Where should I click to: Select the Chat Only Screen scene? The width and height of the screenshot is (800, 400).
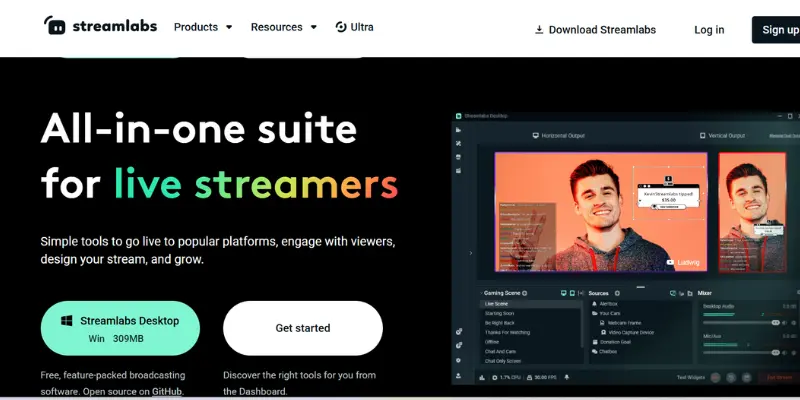pos(503,361)
